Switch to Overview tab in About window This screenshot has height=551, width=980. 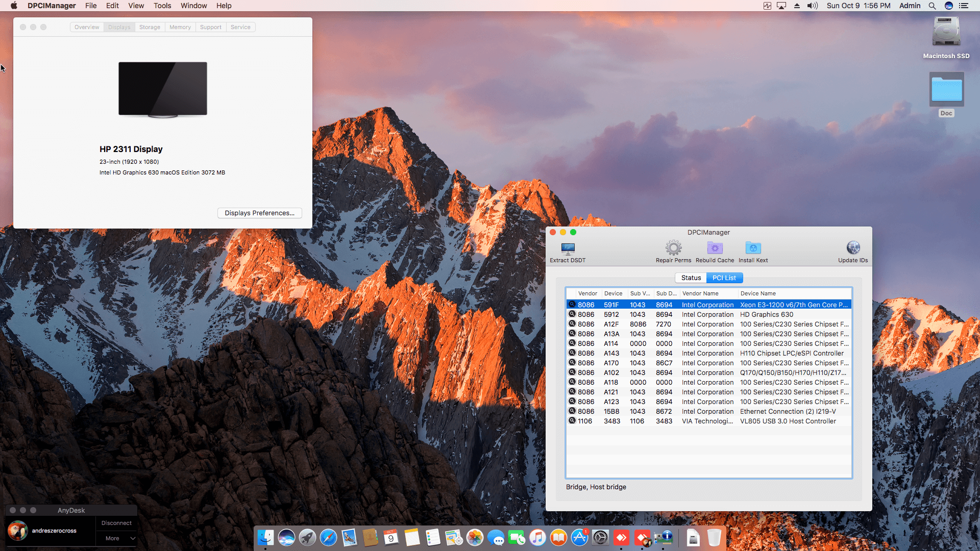click(87, 27)
